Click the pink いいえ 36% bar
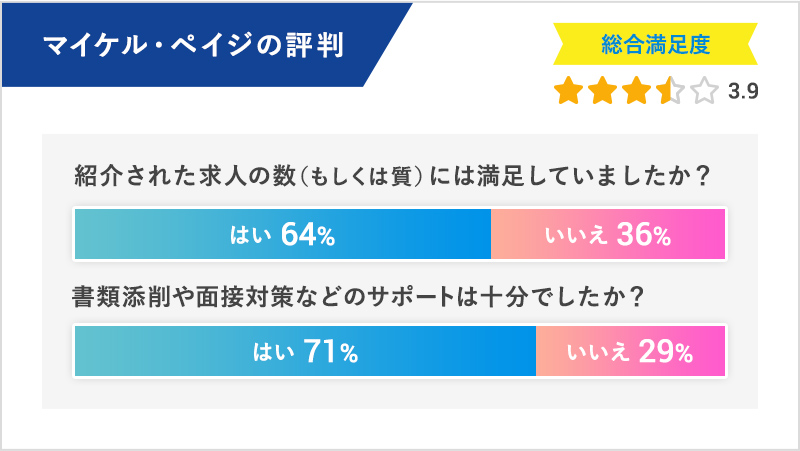Screen dimensions: 800x451 (x=607, y=235)
